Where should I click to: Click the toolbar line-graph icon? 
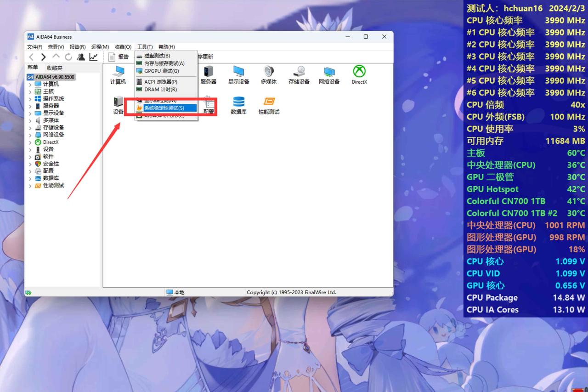tap(93, 57)
